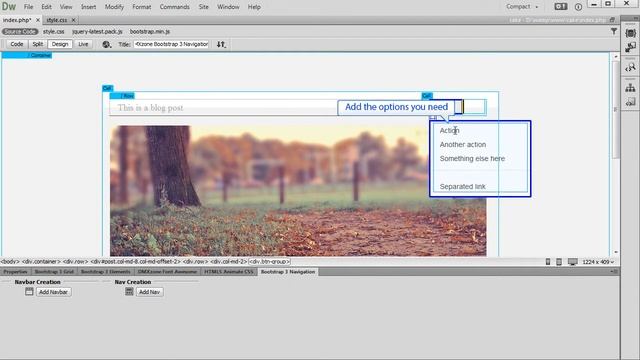Click the sync settings icon in title bar
640x360 pixels.
coord(561,7)
